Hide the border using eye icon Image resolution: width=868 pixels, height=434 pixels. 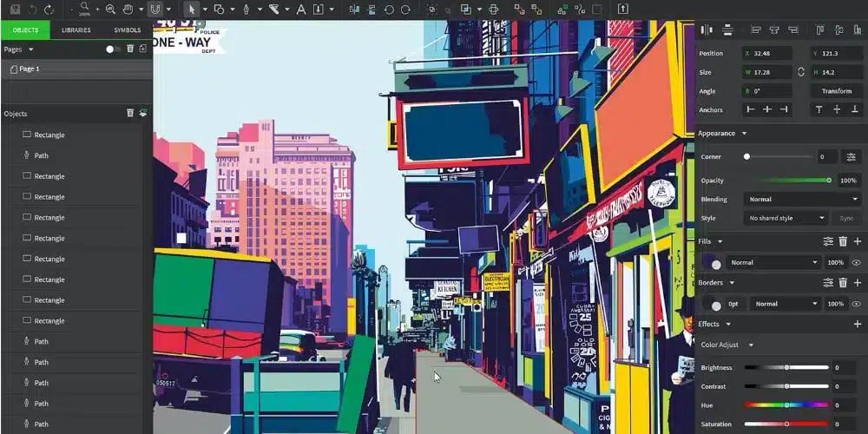pos(856,304)
